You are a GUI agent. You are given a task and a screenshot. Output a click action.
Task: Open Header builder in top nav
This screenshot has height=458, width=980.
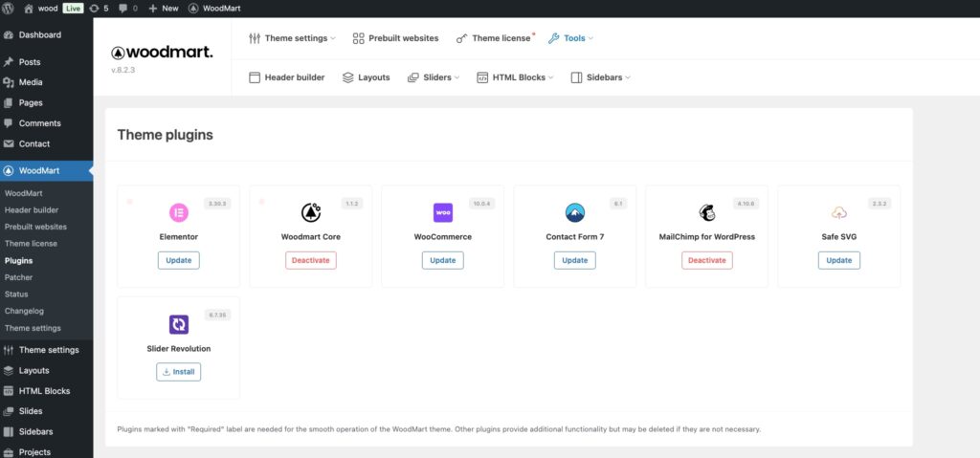[x=287, y=77]
